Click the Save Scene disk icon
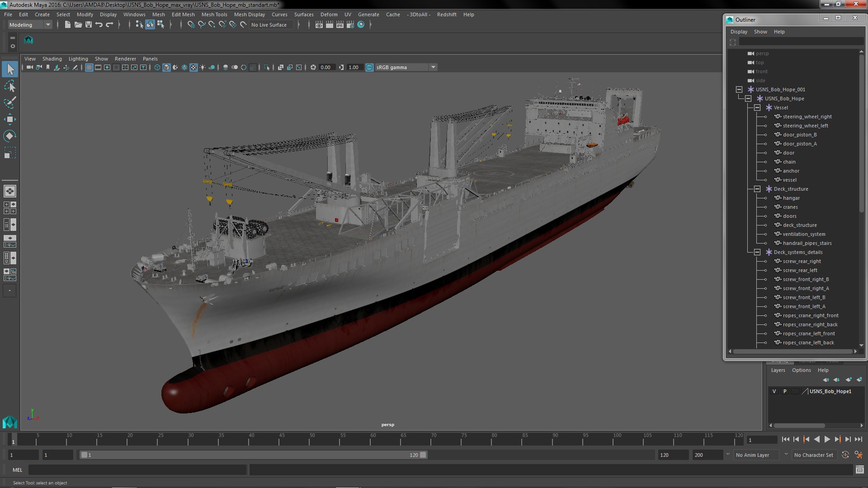Screen dimensions: 868x488 pyautogui.click(x=89, y=25)
